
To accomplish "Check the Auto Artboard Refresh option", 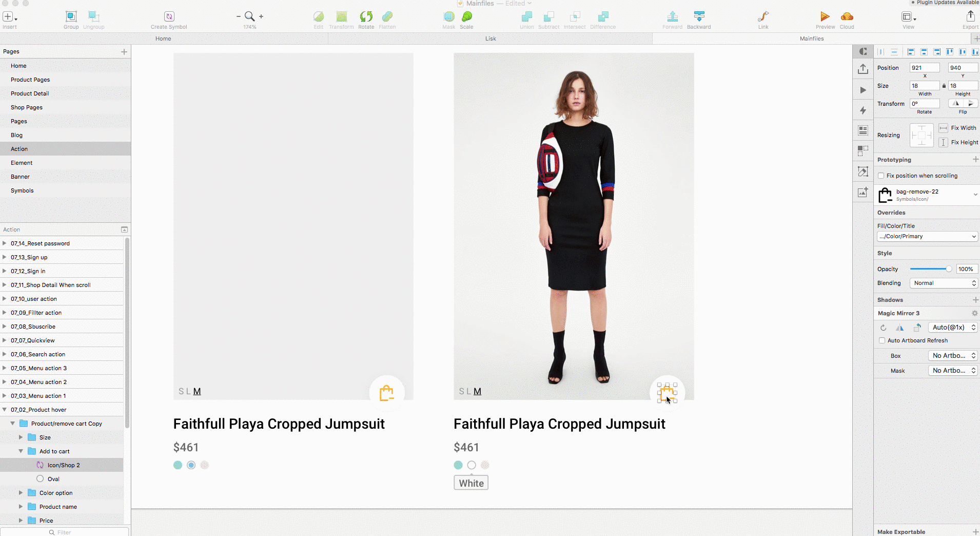I will (x=881, y=340).
